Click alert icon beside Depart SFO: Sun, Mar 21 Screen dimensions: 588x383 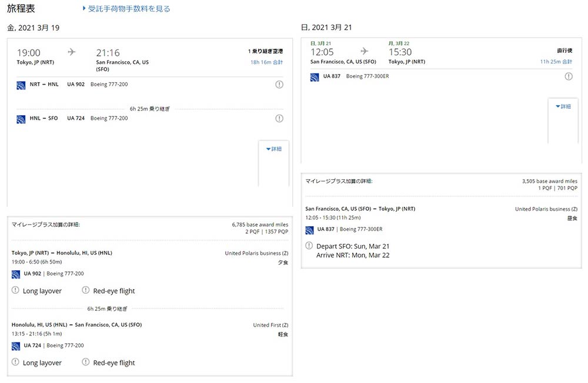pos(309,246)
